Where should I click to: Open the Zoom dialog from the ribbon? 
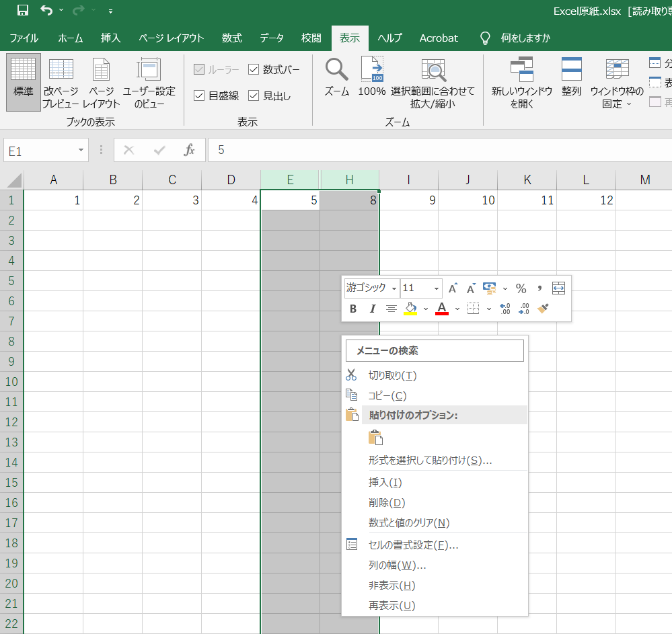(337, 77)
